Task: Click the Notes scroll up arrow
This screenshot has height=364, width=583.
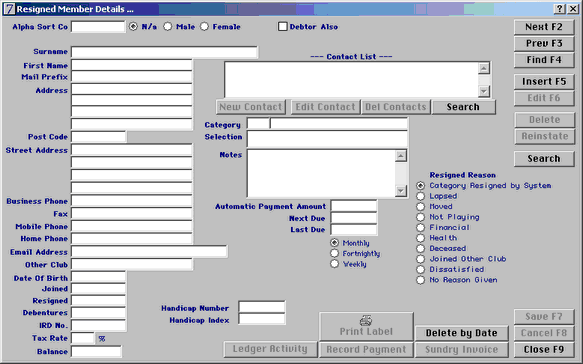Action: tap(400, 156)
